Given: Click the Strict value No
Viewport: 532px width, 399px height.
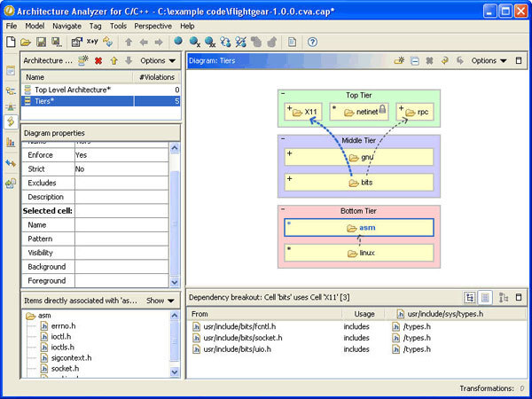Looking at the screenshot, I should pos(121,169).
